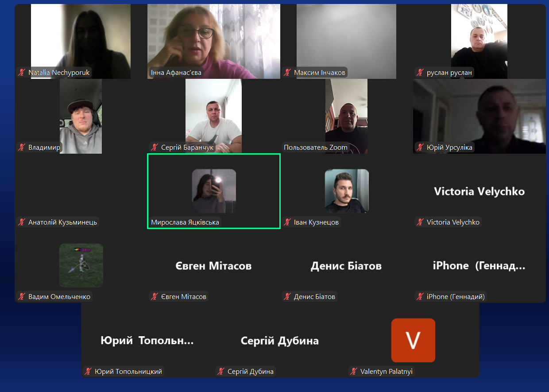Click the orange V avatar of Valentyn Palatnyi
Screen dimensions: 549x392
413,340
